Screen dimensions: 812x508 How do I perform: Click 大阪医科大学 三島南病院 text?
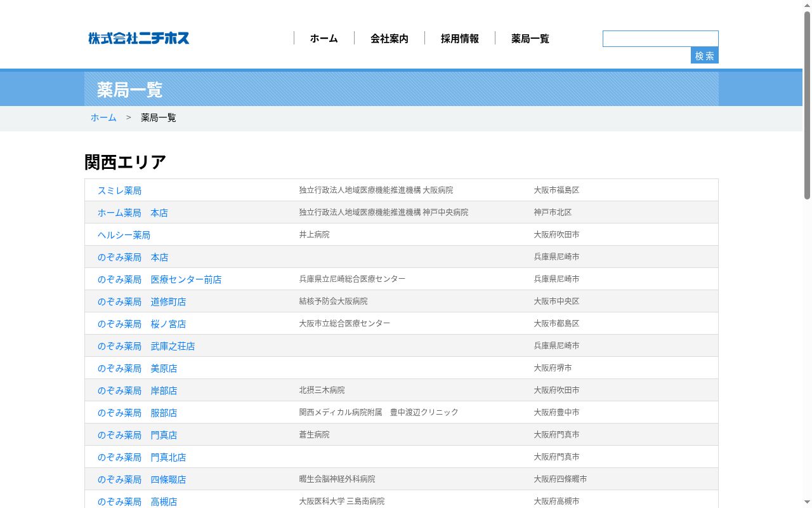(x=342, y=501)
